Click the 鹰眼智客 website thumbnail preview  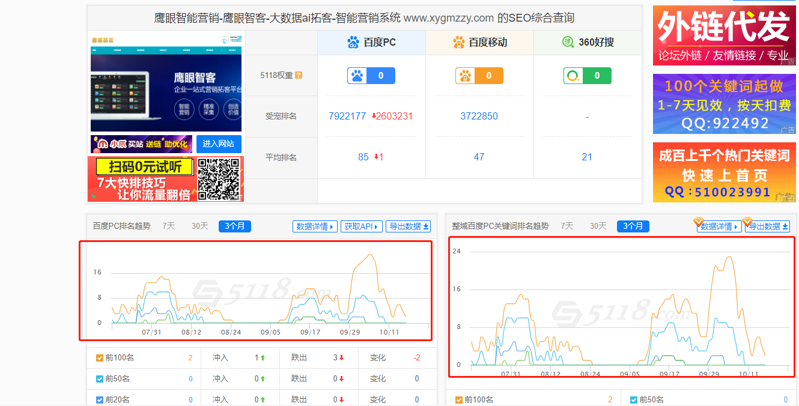coord(166,83)
